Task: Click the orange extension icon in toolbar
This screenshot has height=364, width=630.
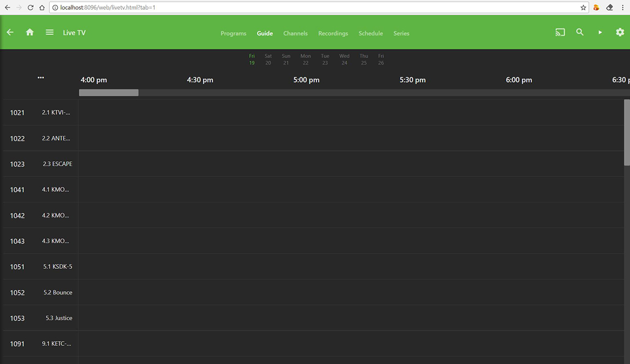Action: click(x=596, y=7)
